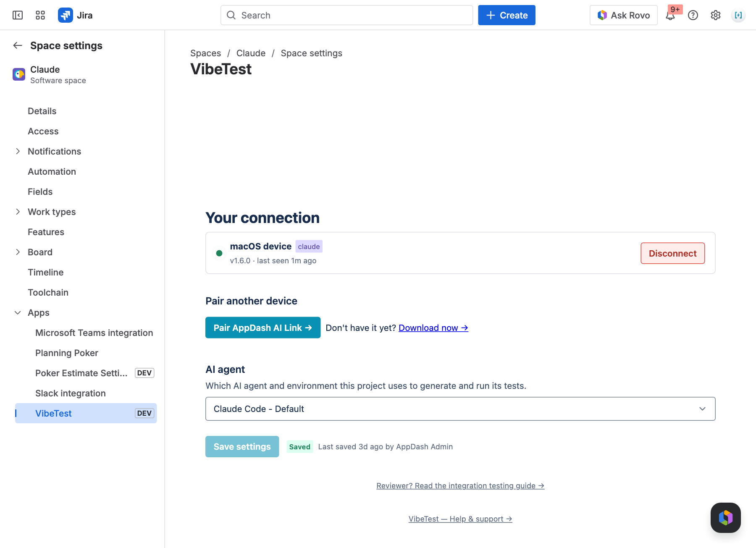Open Slack integration app
The width and height of the screenshot is (756, 548).
pyautogui.click(x=71, y=393)
